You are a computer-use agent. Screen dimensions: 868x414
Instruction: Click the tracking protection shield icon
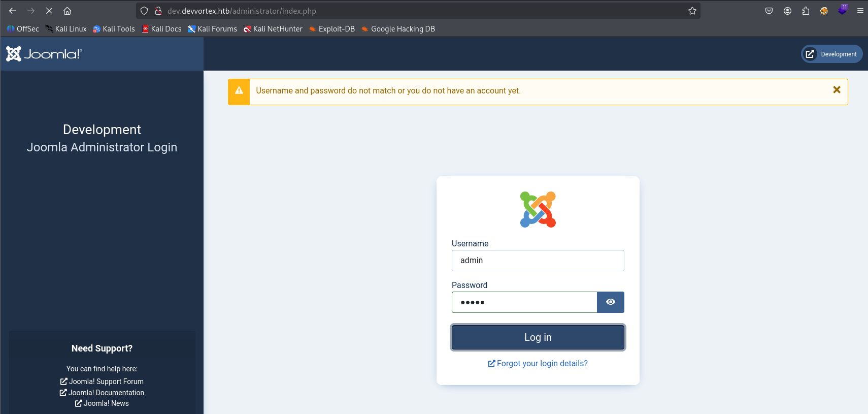tap(144, 11)
